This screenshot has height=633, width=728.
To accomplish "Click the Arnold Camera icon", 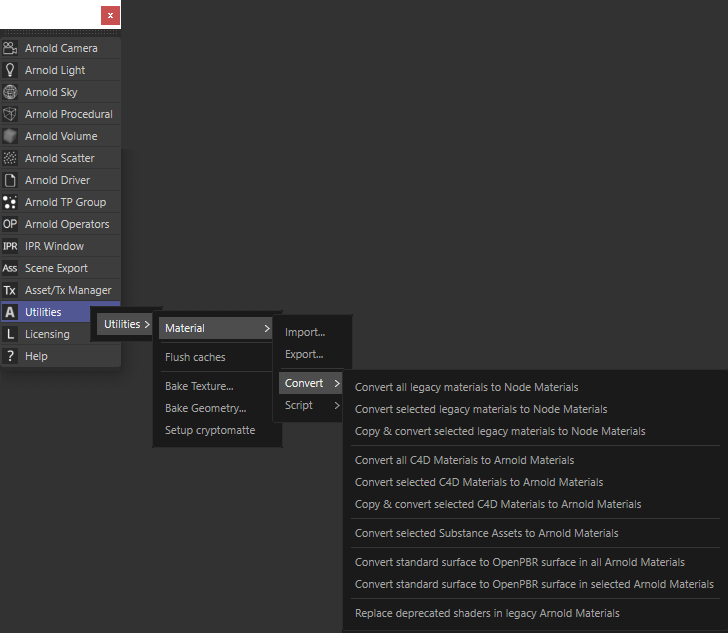I will click(10, 48).
